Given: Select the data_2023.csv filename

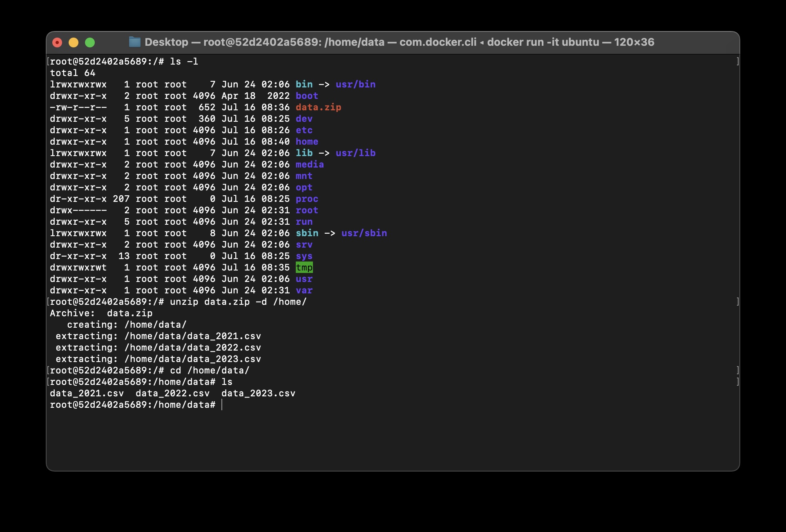Looking at the screenshot, I should [258, 393].
